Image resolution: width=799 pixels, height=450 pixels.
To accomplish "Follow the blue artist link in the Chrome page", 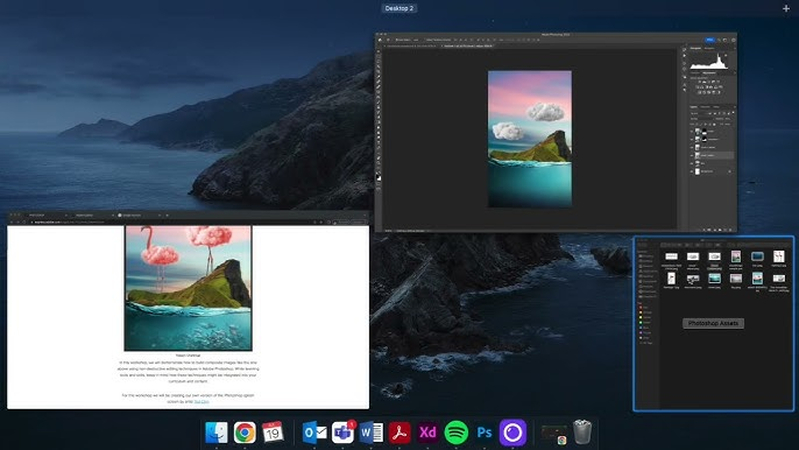I will (202, 402).
